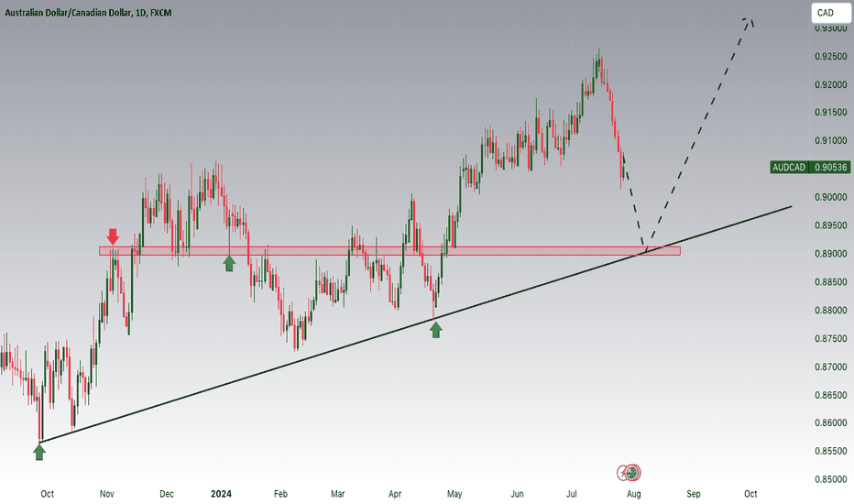
Task: Click the first Oct label on time axis
Action: coord(48,494)
